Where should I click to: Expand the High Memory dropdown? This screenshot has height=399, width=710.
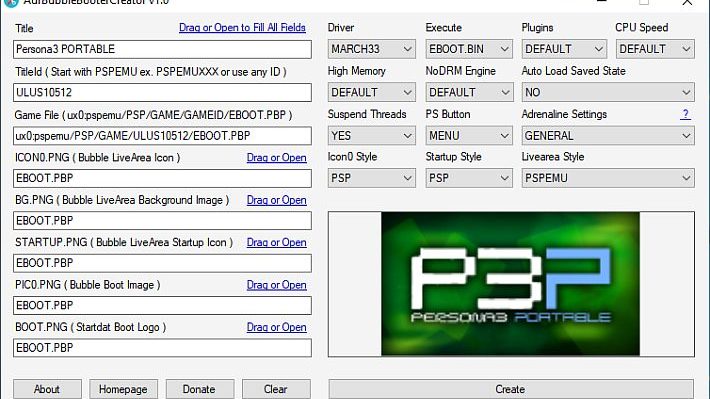(371, 92)
